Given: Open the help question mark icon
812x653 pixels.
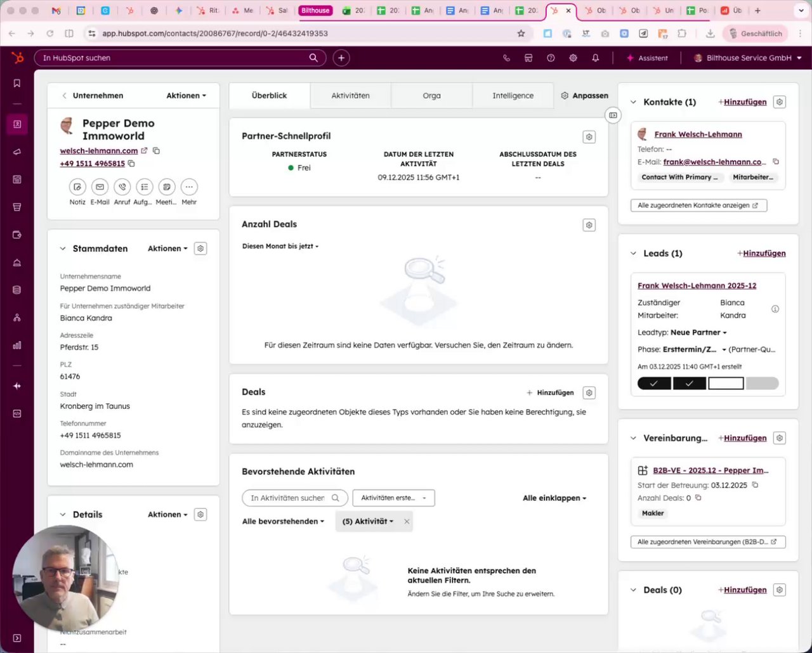Looking at the screenshot, I should point(551,58).
